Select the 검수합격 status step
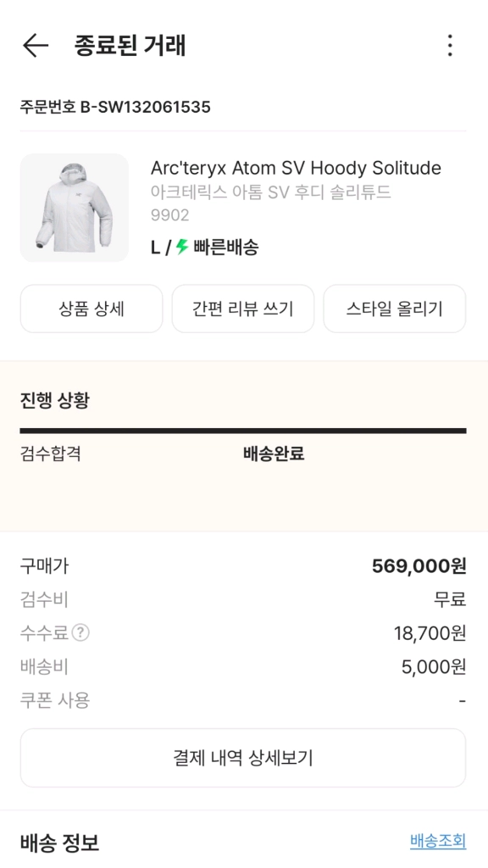The image size is (488, 868). 50,454
